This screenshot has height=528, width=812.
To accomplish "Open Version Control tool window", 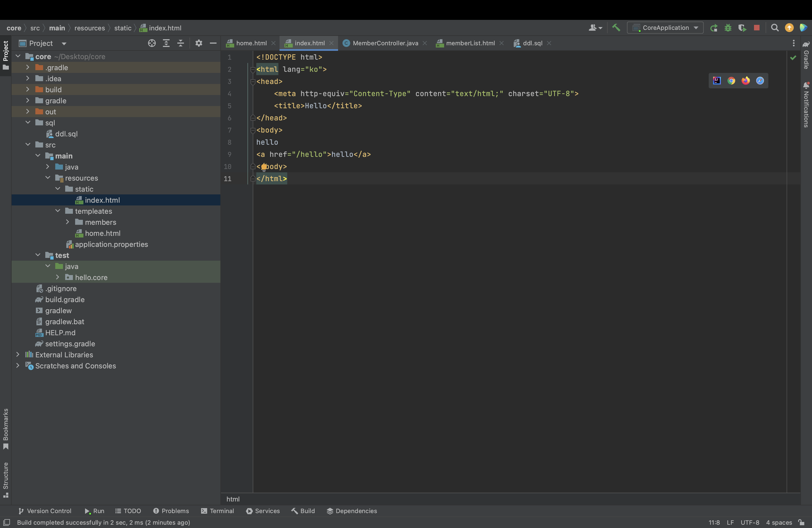I will [45, 511].
